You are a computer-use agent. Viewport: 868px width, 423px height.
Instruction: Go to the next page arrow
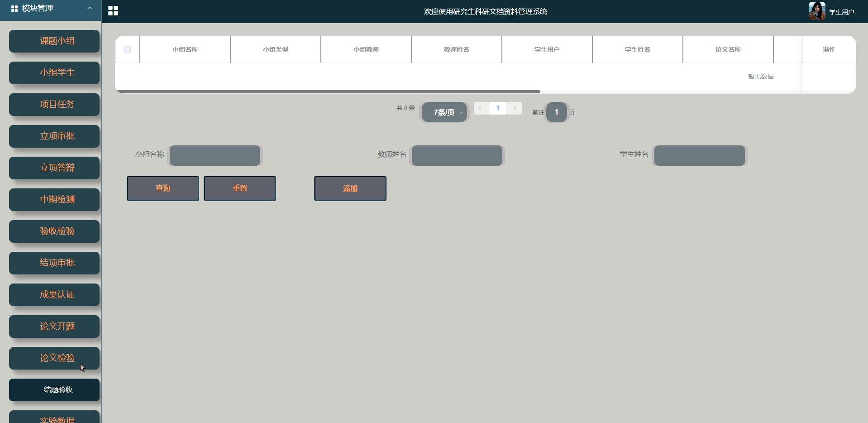click(x=515, y=108)
